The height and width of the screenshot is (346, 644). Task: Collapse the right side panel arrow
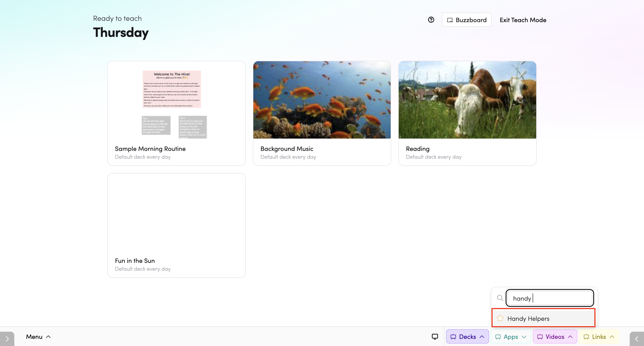click(637, 339)
